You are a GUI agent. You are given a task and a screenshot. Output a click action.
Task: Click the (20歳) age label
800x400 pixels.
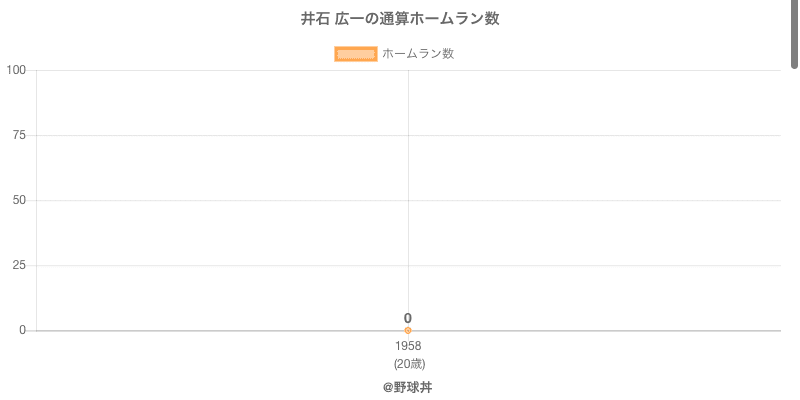click(x=409, y=363)
